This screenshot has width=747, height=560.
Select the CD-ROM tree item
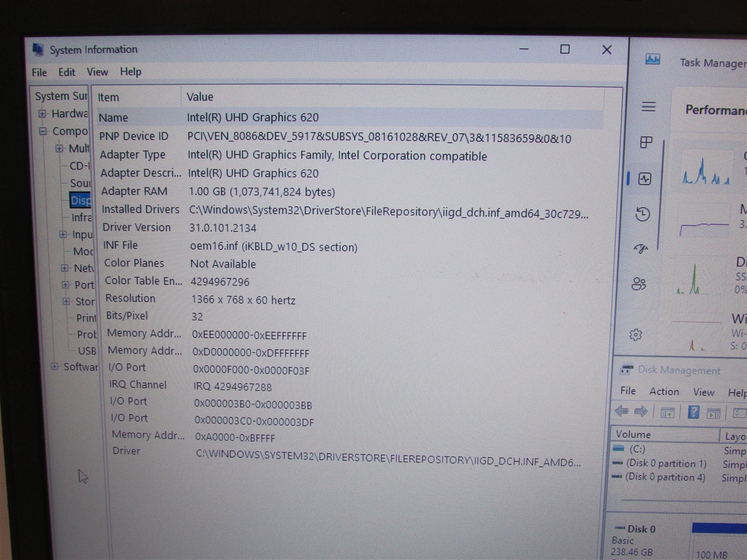click(79, 166)
